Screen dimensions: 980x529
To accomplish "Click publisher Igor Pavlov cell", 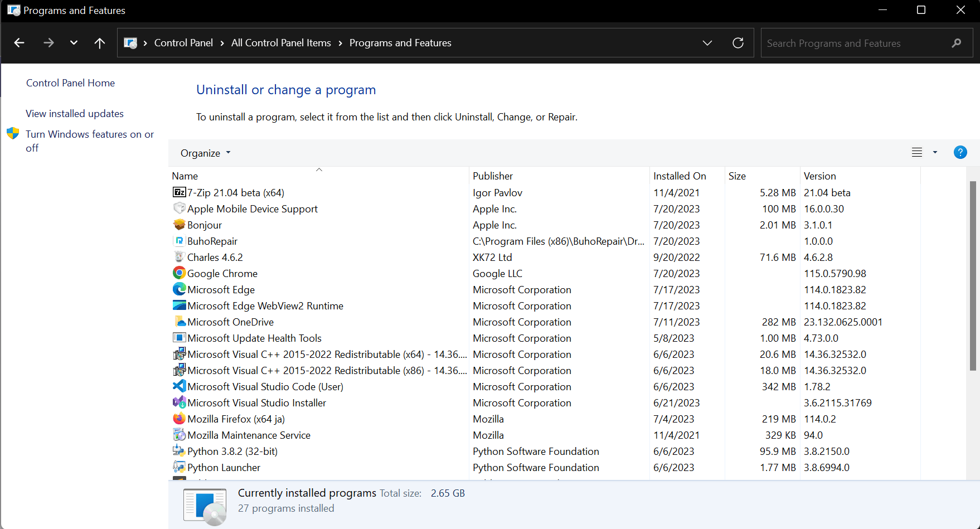I will (x=497, y=193).
